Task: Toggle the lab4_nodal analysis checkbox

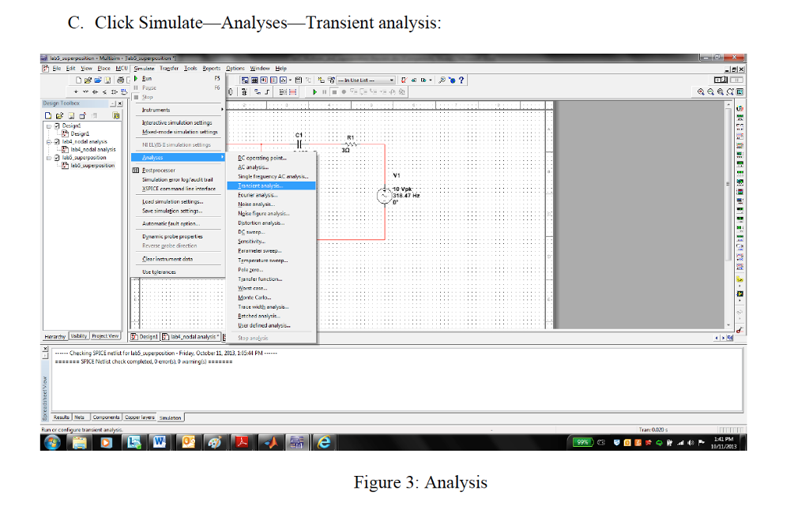Action: pyautogui.click(x=56, y=141)
